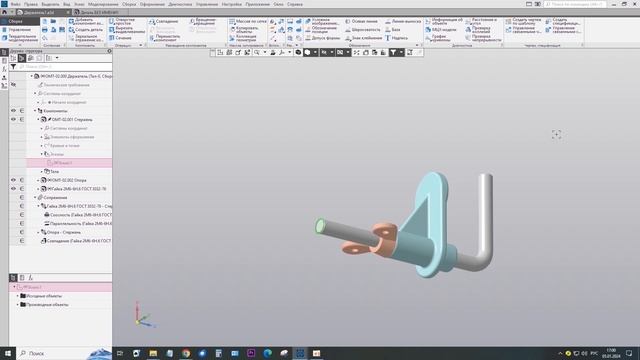Open the Сборка menu
The height and width of the screenshot is (360, 640).
pyautogui.click(x=129, y=4)
